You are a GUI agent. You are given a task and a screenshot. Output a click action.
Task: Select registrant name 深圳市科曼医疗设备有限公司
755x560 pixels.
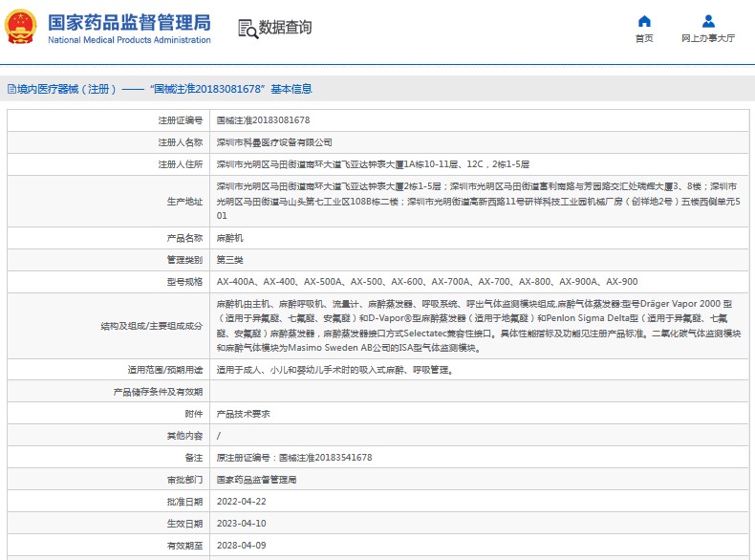click(x=274, y=142)
